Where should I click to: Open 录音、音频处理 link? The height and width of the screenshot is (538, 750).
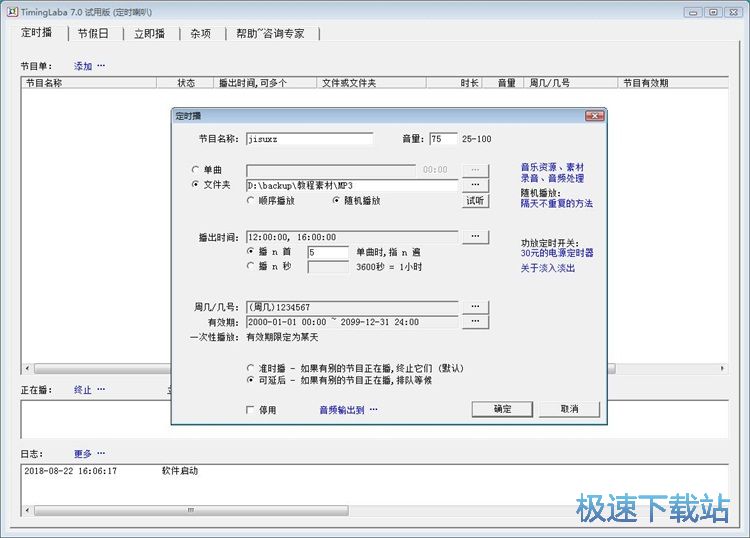pyautogui.click(x=552, y=178)
